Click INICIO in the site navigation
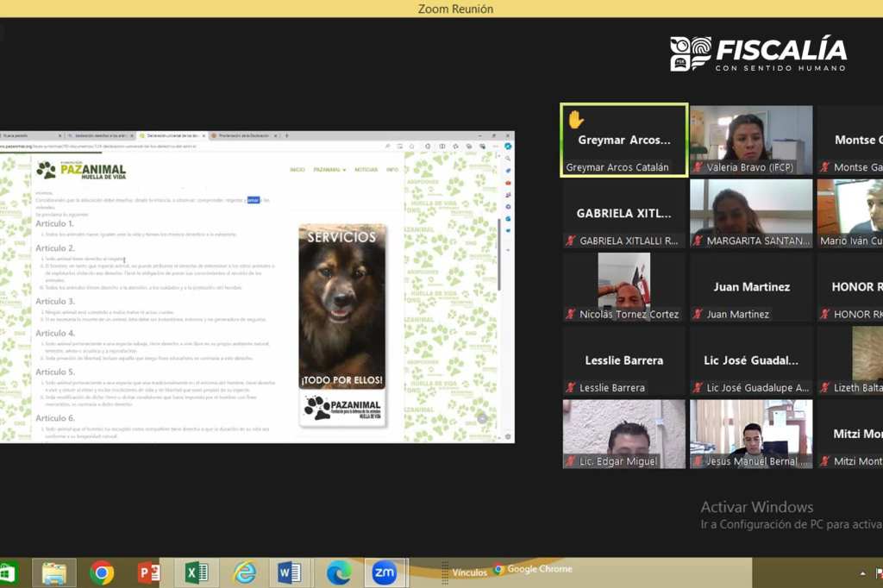 (297, 170)
